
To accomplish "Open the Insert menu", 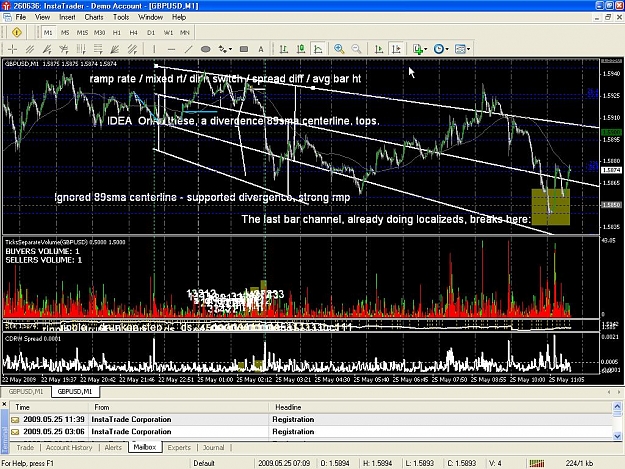I will [67, 17].
